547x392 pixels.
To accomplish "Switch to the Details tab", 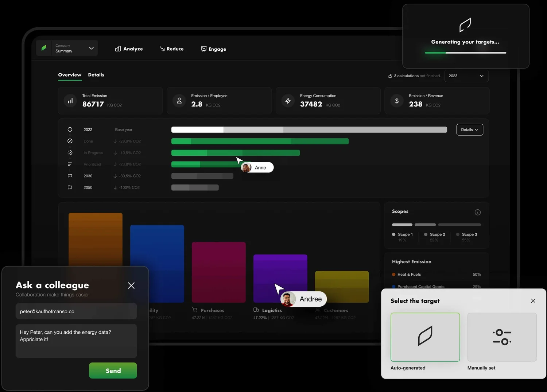I will click(96, 75).
